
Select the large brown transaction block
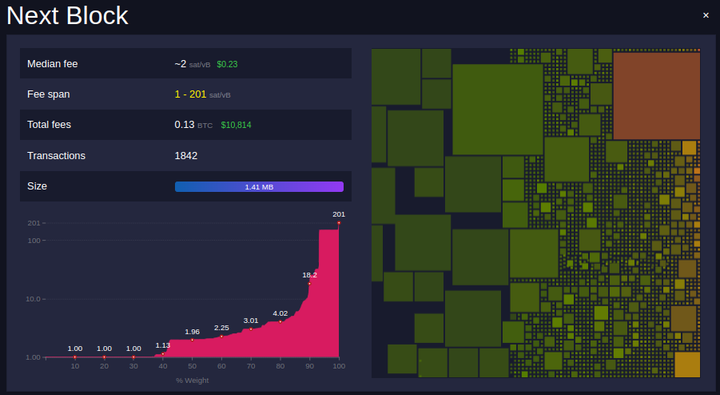click(657, 96)
